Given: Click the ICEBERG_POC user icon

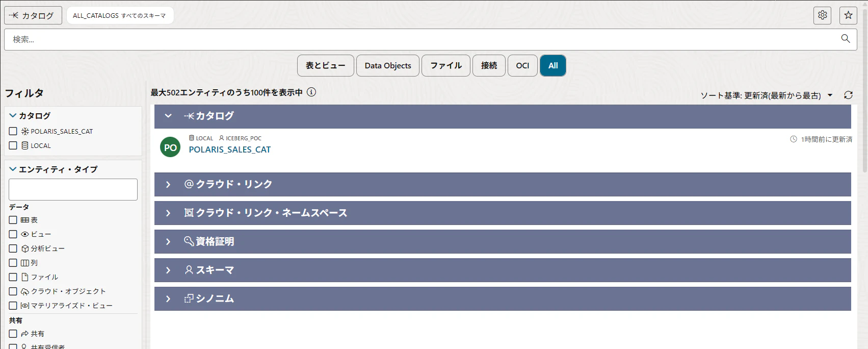Looking at the screenshot, I should (x=221, y=138).
